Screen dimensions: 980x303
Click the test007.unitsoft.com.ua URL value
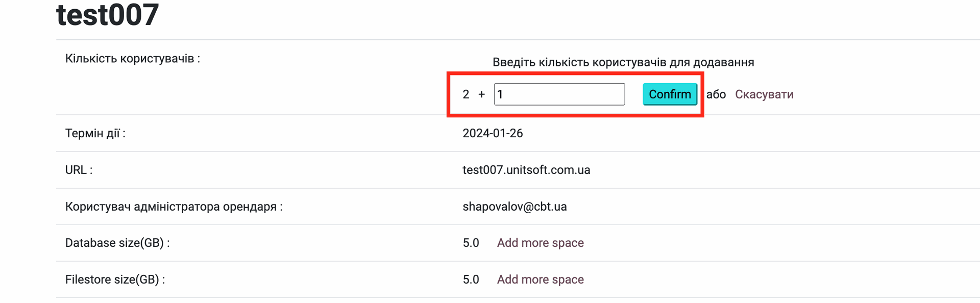click(x=526, y=170)
